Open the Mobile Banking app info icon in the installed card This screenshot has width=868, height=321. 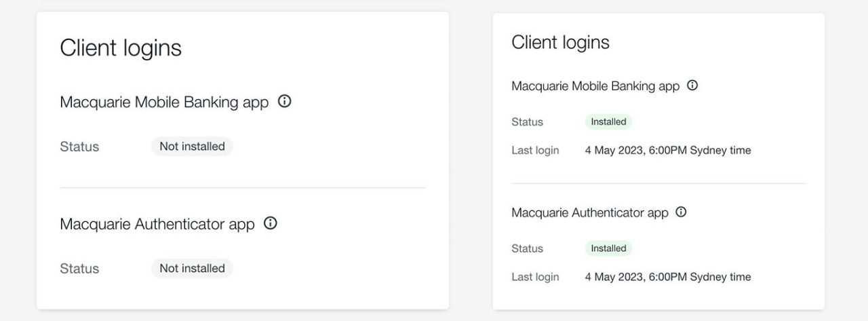pos(692,86)
